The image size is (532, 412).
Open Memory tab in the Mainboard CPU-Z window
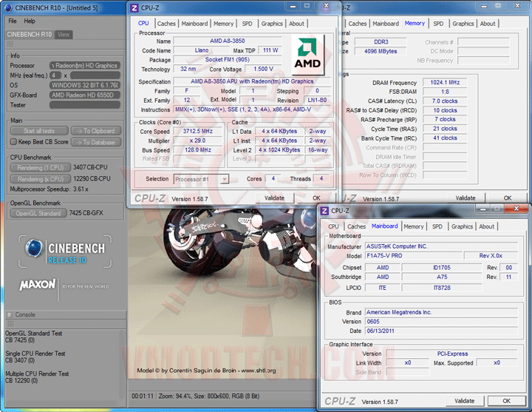pyautogui.click(x=414, y=226)
